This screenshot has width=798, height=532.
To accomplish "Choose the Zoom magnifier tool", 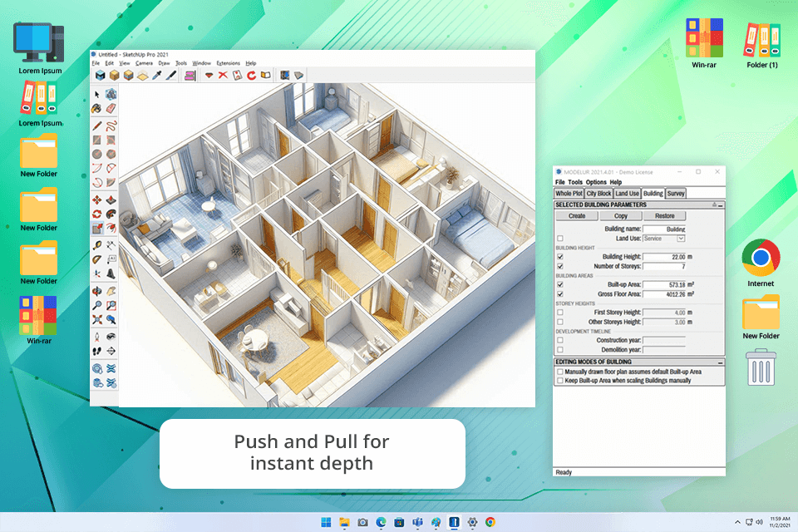I will [x=96, y=305].
